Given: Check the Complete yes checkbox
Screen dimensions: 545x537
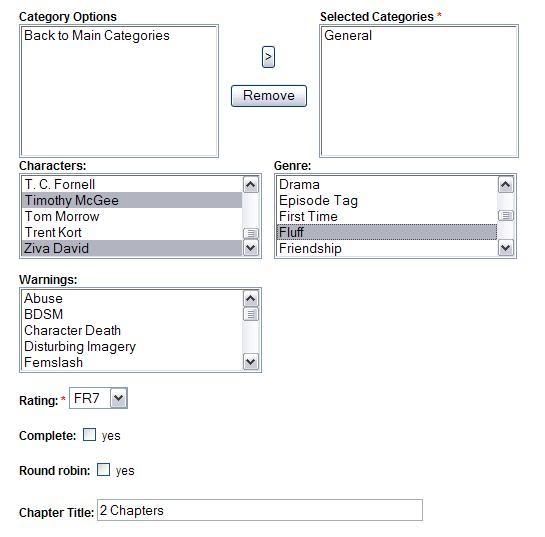Looking at the screenshot, I should point(89,434).
